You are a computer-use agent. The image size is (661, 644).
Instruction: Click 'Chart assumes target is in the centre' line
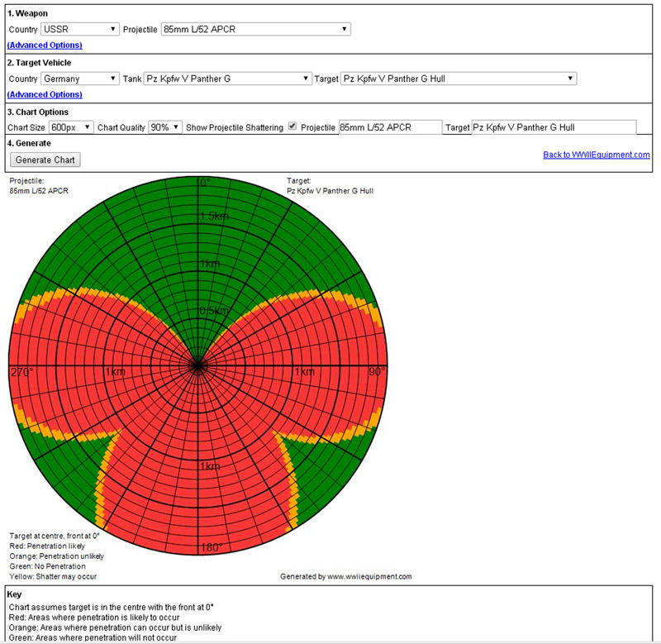pyautogui.click(x=112, y=608)
